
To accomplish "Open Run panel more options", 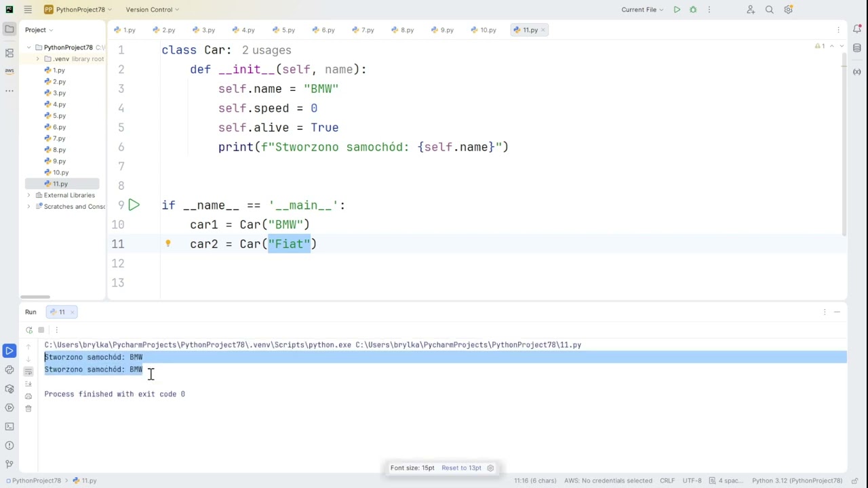I will pos(57,330).
